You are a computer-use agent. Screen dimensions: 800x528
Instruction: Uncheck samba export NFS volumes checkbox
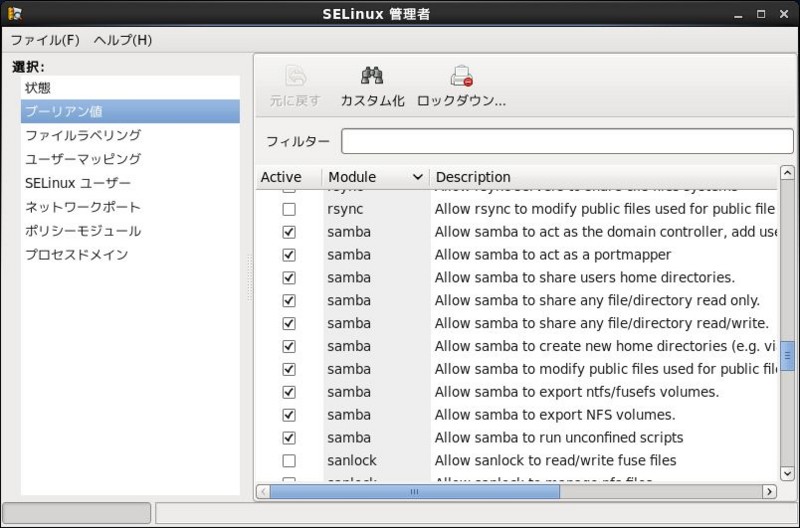click(289, 415)
